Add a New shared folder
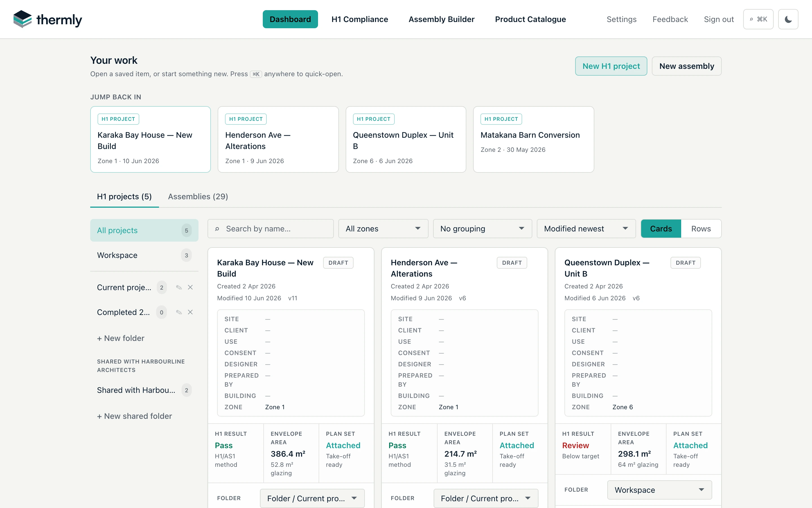 134,416
